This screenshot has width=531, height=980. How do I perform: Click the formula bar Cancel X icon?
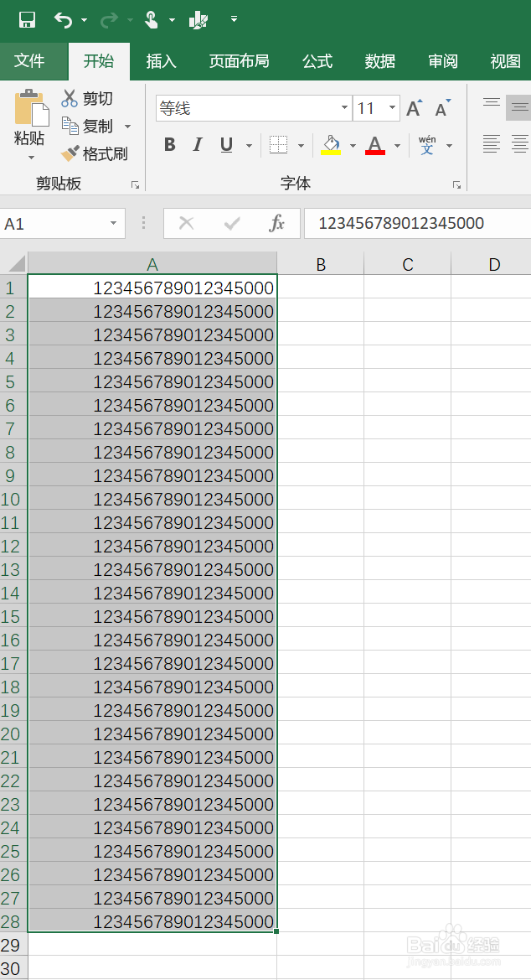click(x=186, y=223)
